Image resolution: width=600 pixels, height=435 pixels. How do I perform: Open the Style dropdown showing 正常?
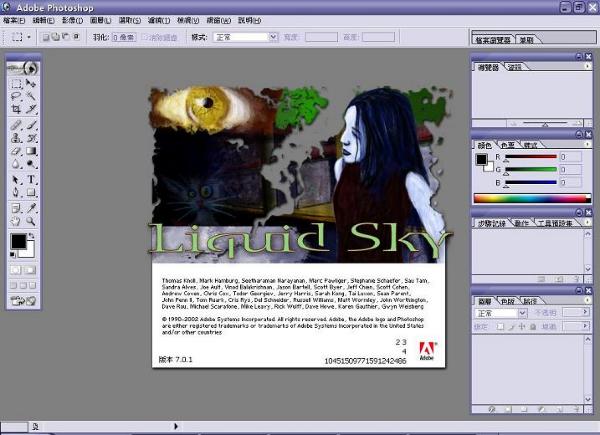click(245, 37)
